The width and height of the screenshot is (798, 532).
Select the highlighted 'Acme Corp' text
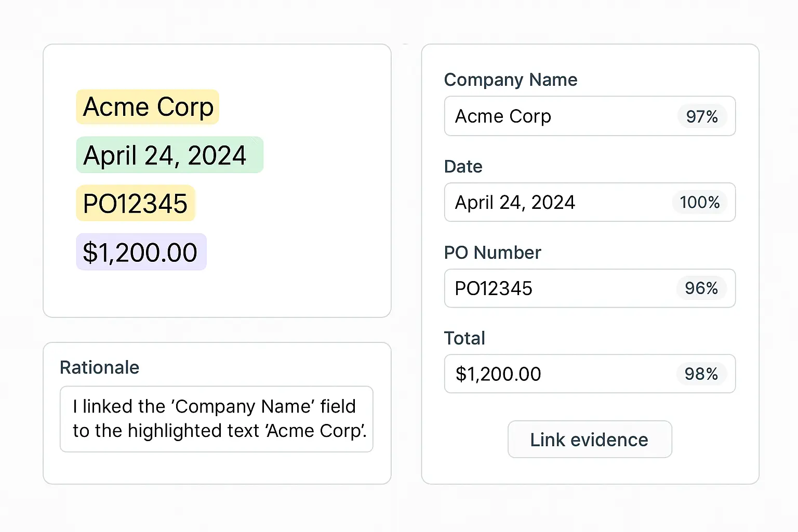tap(147, 107)
